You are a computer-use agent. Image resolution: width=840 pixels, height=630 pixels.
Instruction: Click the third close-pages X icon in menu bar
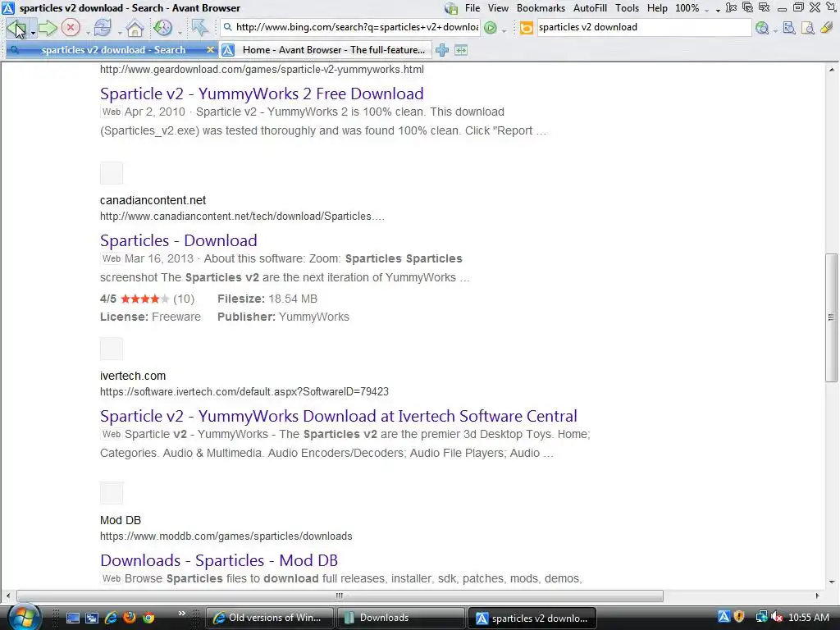(765, 7)
